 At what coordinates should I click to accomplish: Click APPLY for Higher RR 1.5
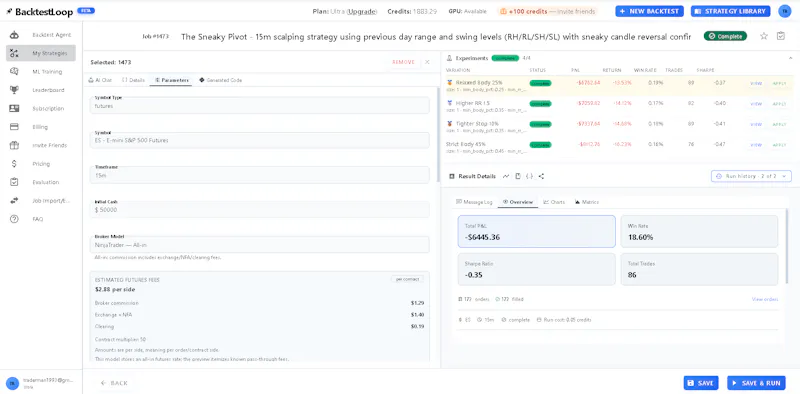(x=779, y=104)
